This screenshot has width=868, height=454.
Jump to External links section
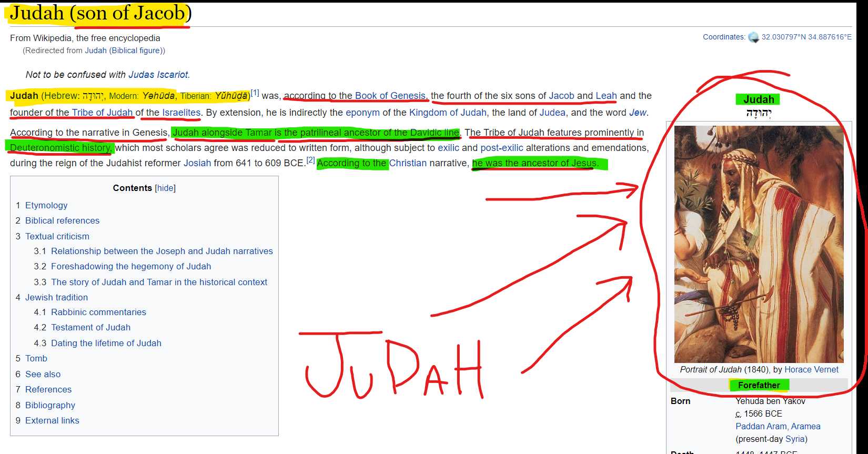tap(52, 420)
